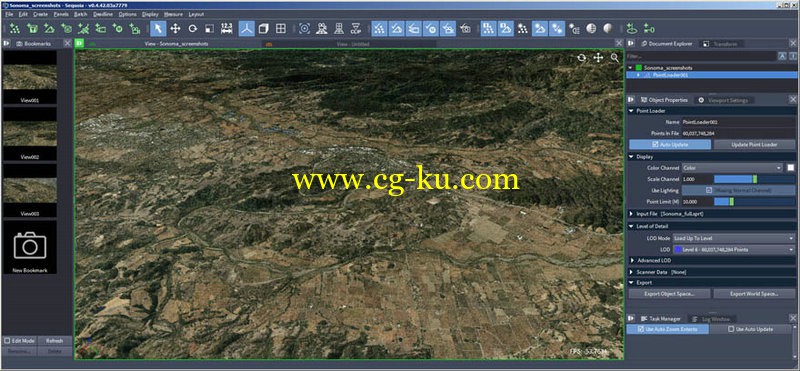800x371 pixels.
Task: Click the green create point region icon (second)
Action: pyautogui.click(x=32, y=29)
